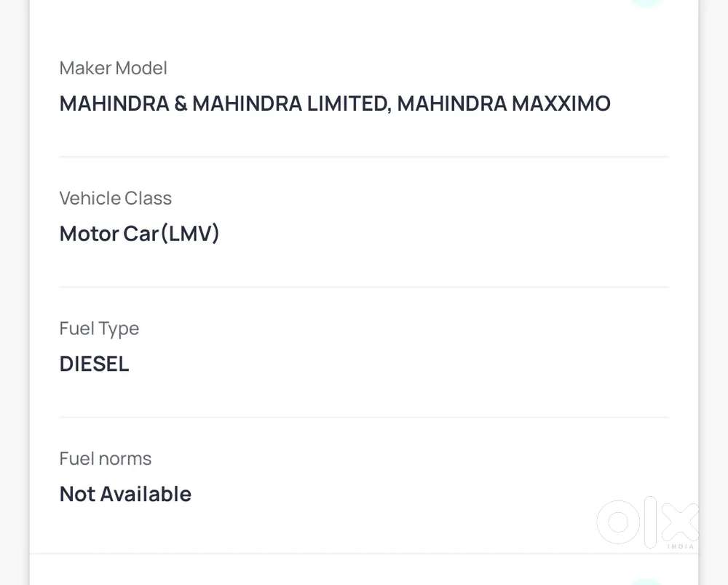Click the OLX watermark logo
Screen dimensions: 728x585
[646, 522]
